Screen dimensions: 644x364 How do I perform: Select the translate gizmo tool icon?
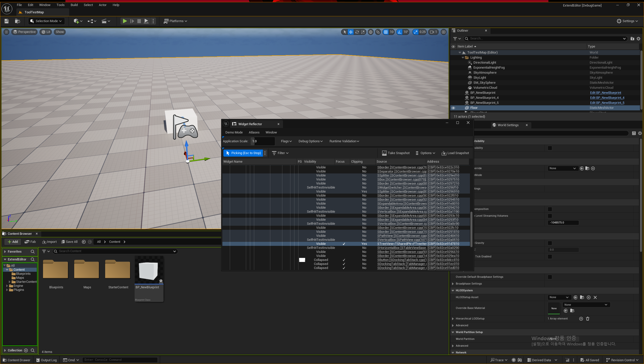click(351, 32)
